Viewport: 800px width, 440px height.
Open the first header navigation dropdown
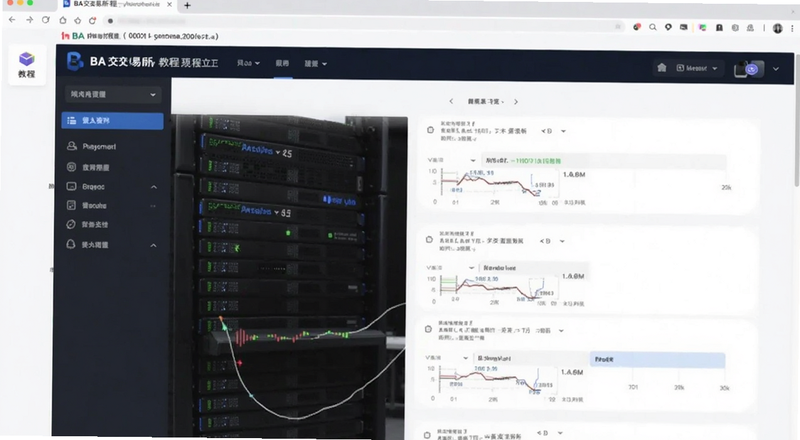(x=248, y=63)
